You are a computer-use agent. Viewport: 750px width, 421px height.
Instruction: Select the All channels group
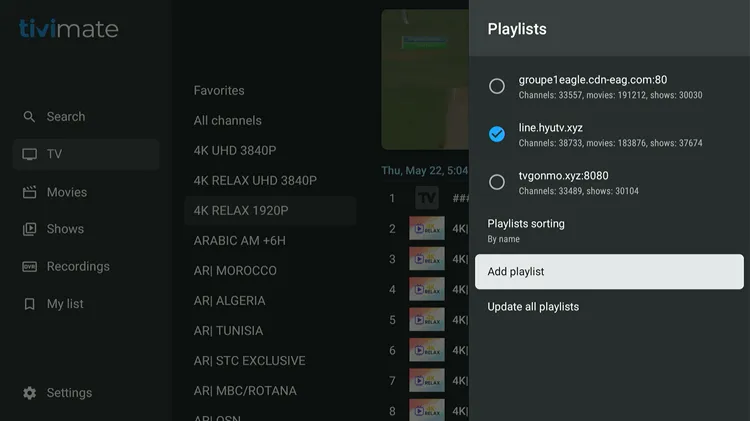270,121
